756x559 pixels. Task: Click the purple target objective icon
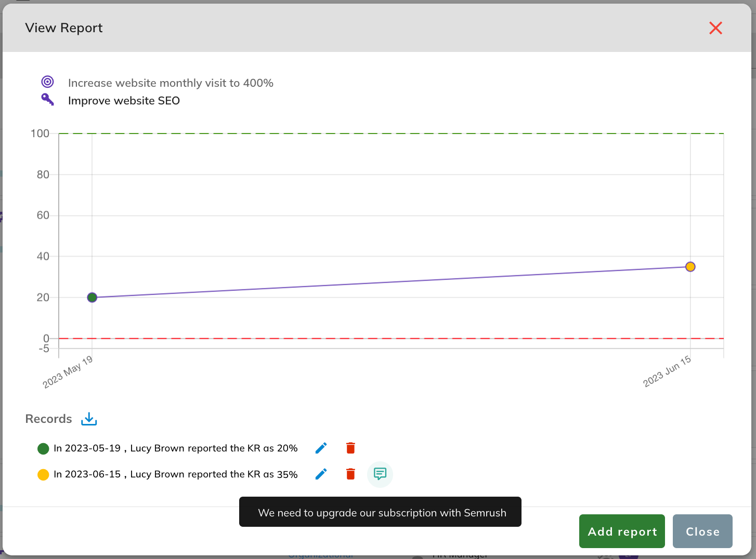[47, 82]
